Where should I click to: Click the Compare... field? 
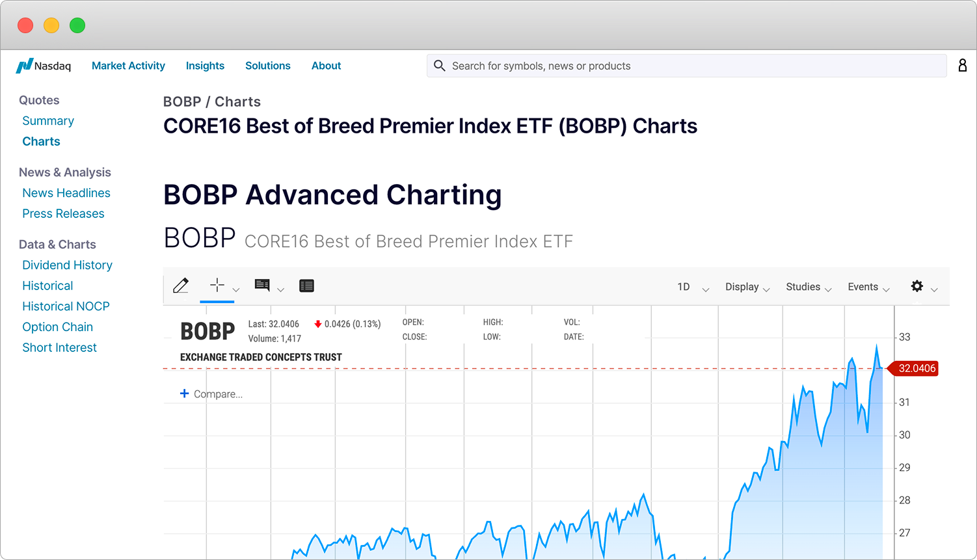tap(218, 394)
